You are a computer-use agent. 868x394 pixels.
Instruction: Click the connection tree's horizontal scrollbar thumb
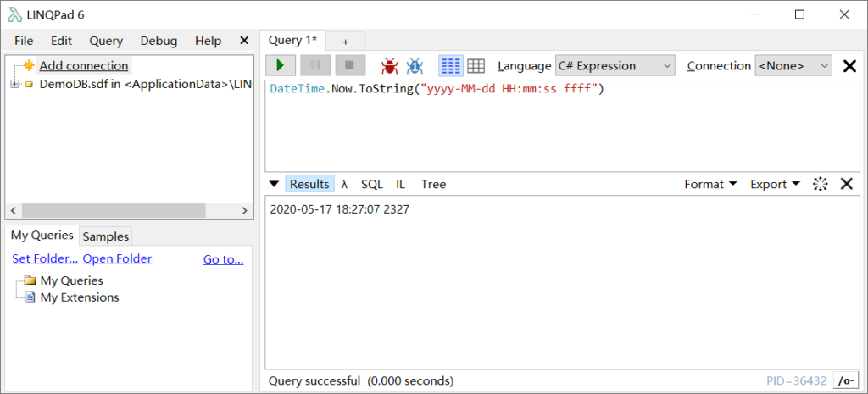(114, 210)
